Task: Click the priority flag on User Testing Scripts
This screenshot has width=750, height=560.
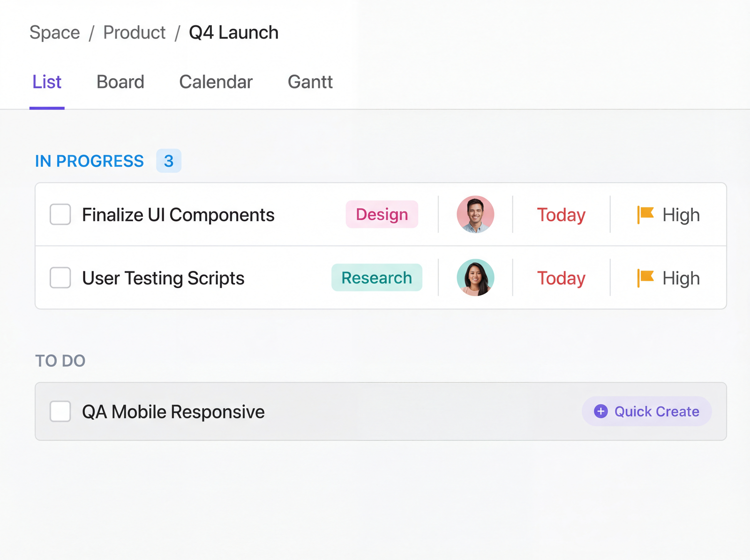Action: pos(645,278)
